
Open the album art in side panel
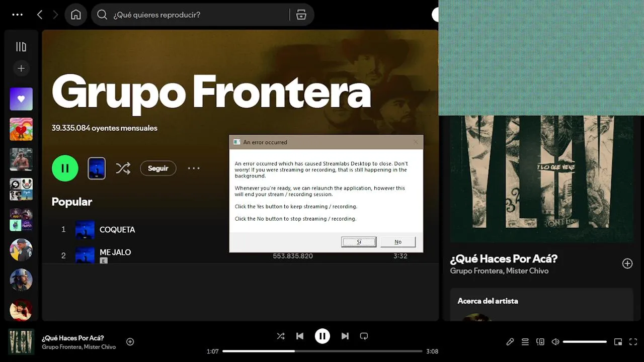(541, 179)
